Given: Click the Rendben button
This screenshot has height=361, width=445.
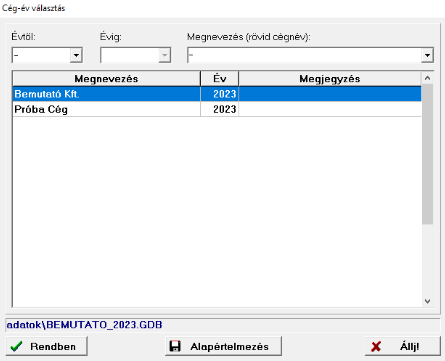Looking at the screenshot, I should click(x=47, y=346).
